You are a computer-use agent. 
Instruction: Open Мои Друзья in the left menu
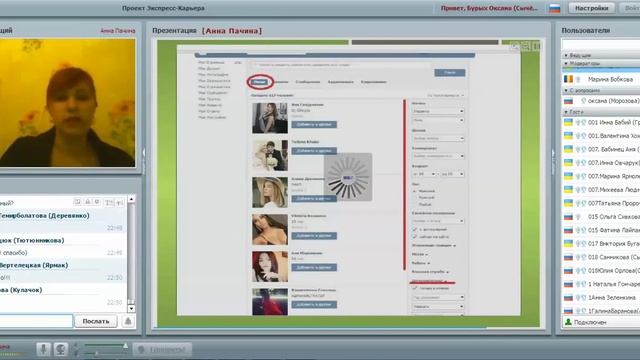click(x=209, y=69)
